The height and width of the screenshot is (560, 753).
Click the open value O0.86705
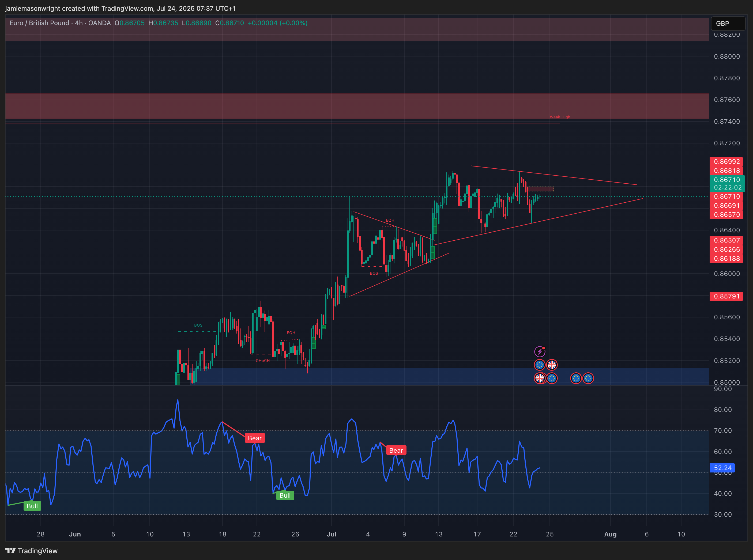(130, 23)
